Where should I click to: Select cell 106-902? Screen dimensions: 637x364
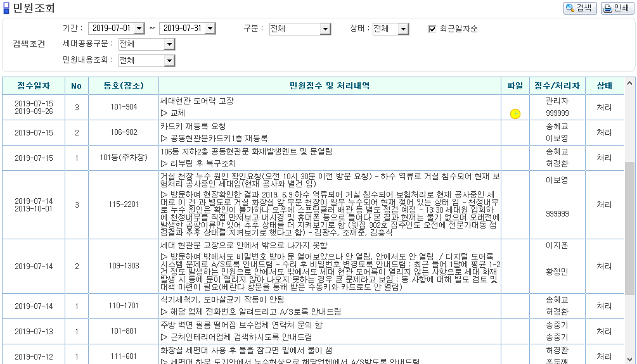pos(124,132)
